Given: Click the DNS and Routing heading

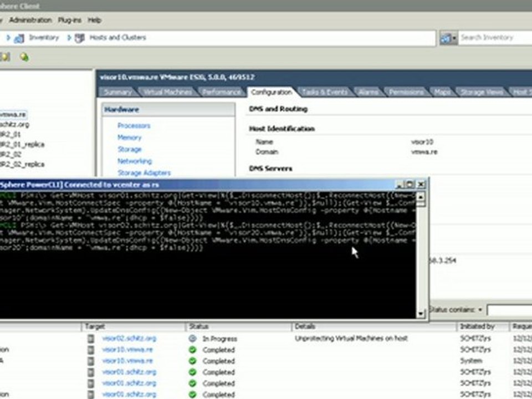Looking at the screenshot, I should pos(278,109).
